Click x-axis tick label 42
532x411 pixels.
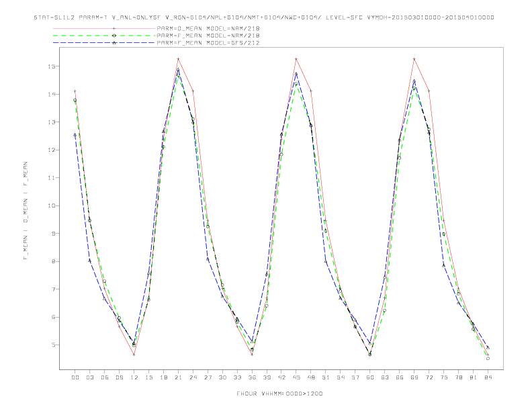[x=281, y=377]
